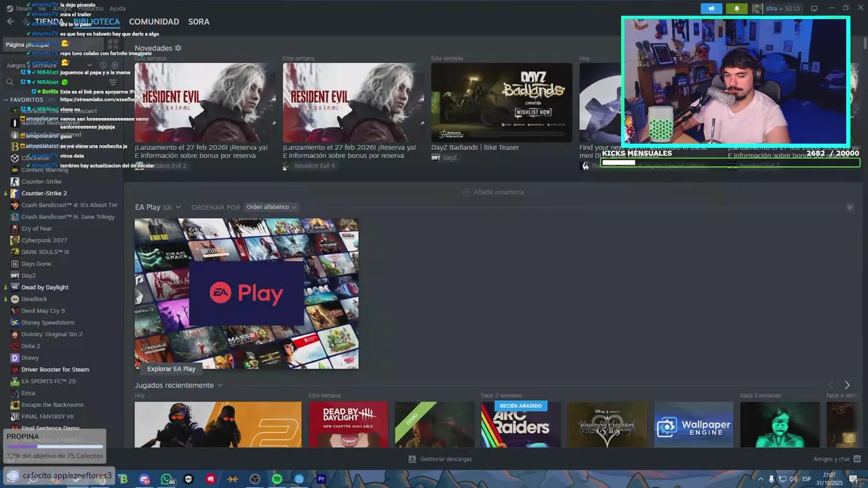Click the Drawy game icon
This screenshot has height=488, width=868.
(15, 358)
